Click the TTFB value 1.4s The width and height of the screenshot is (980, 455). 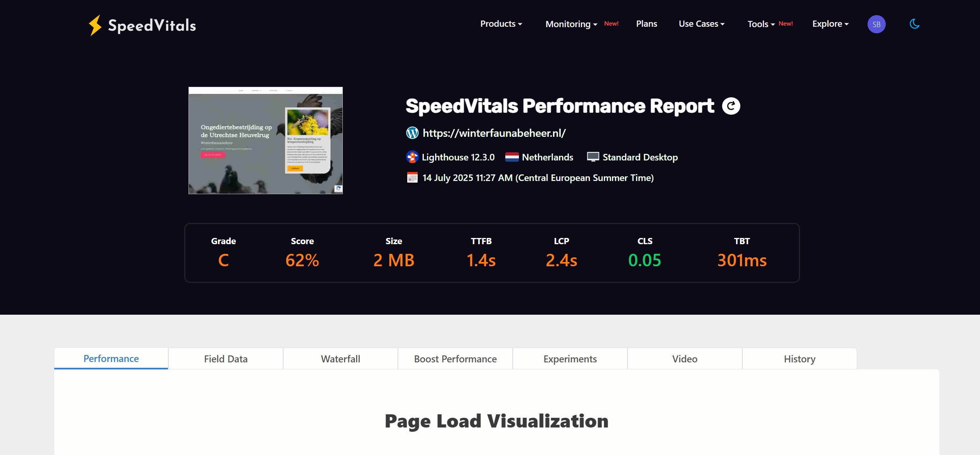point(481,260)
